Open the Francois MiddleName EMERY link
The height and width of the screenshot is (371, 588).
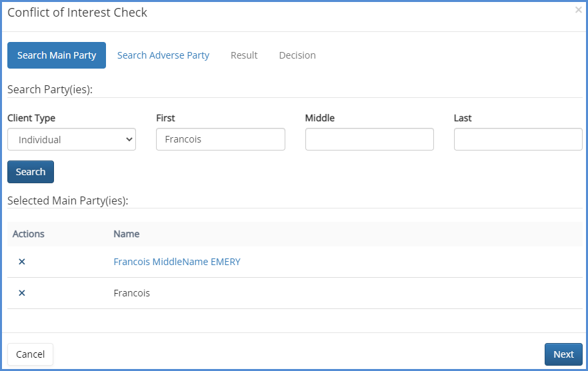[x=177, y=262]
